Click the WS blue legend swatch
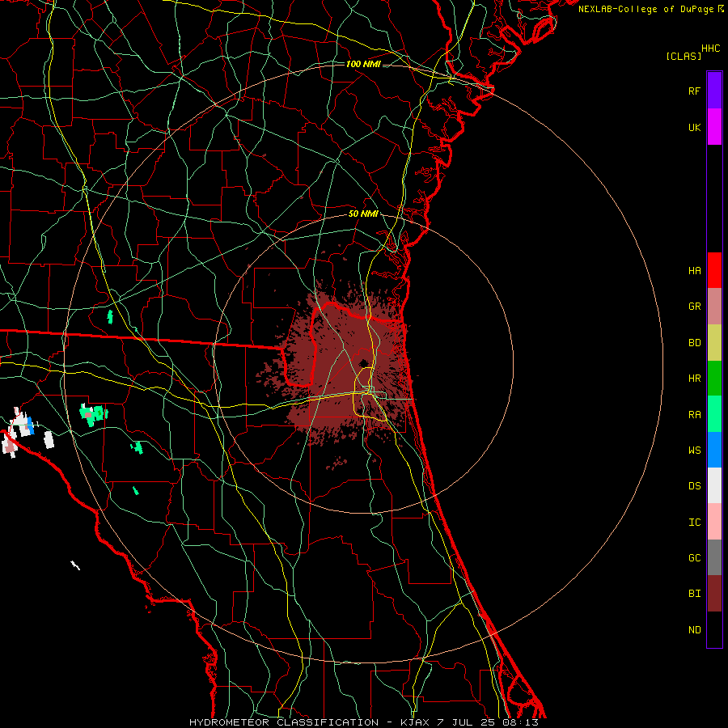Screen dimensions: 728x728 coord(714,450)
